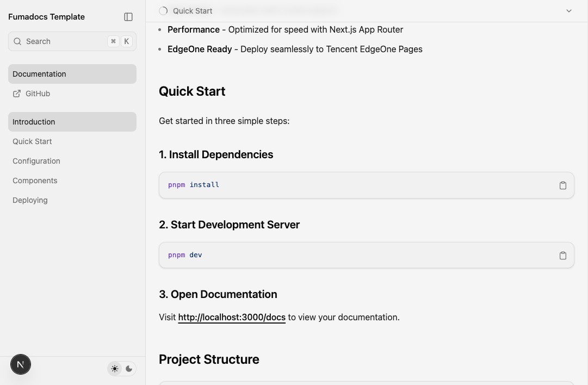588x385 pixels.
Task: Switch to dark theme with moon icon
Action: click(x=129, y=369)
